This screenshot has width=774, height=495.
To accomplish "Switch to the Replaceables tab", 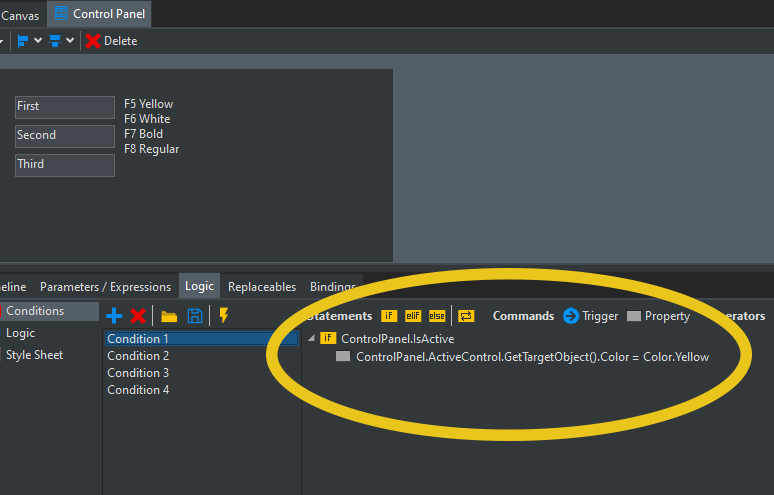I will tap(262, 287).
